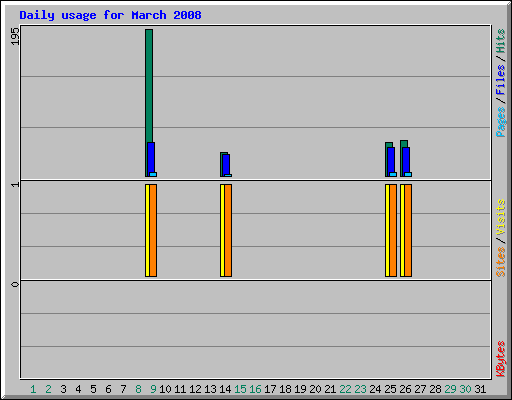Click the red 'KBytes' legend label

501,359
